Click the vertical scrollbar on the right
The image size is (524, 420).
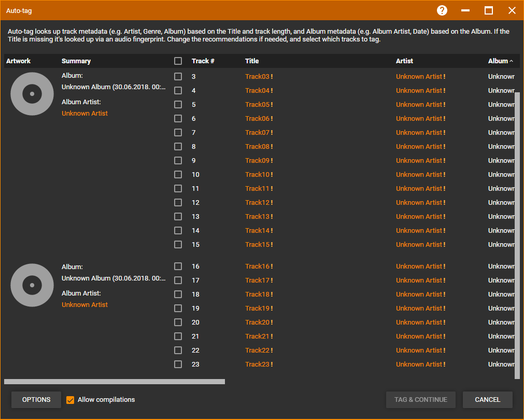click(517, 233)
